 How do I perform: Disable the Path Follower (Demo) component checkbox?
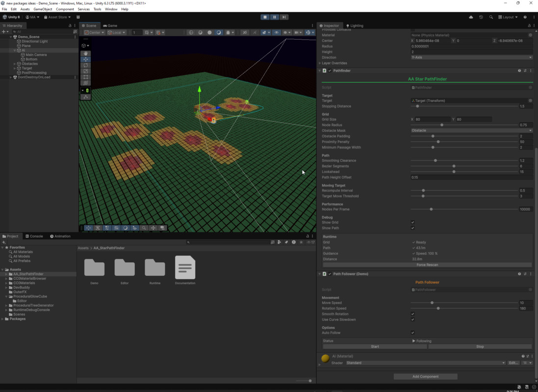coord(330,274)
